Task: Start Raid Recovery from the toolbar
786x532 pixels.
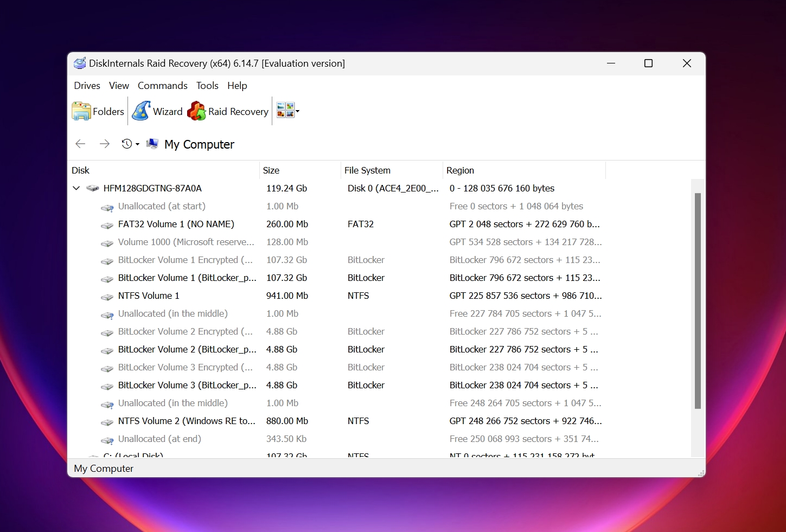Action: pos(228,111)
